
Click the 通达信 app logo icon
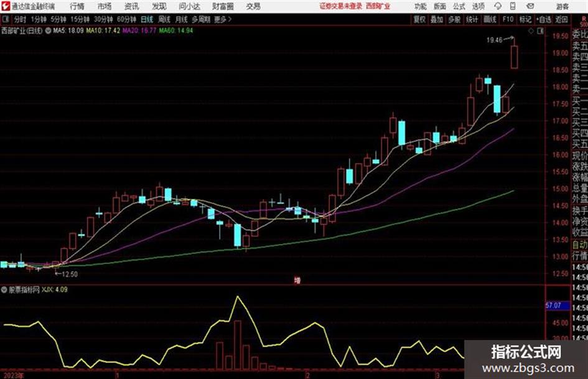(x=6, y=6)
